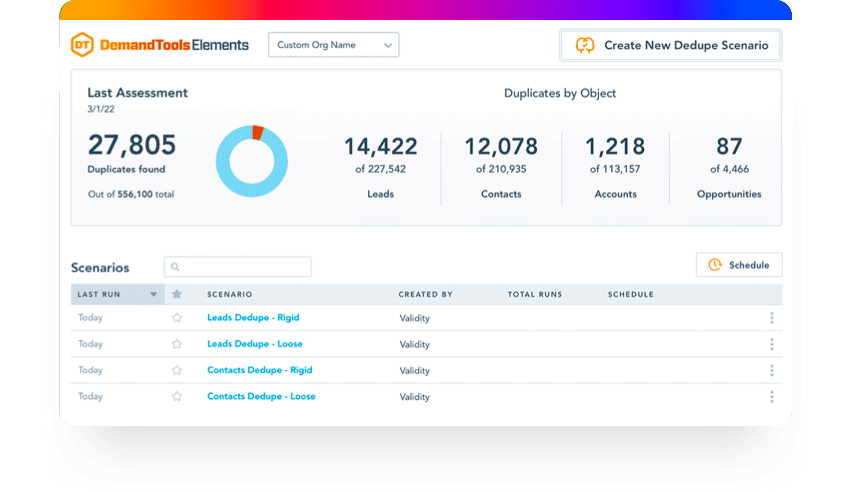Click the 27,805 Duplicates found total
This screenshot has height=492, width=852.
(x=132, y=145)
